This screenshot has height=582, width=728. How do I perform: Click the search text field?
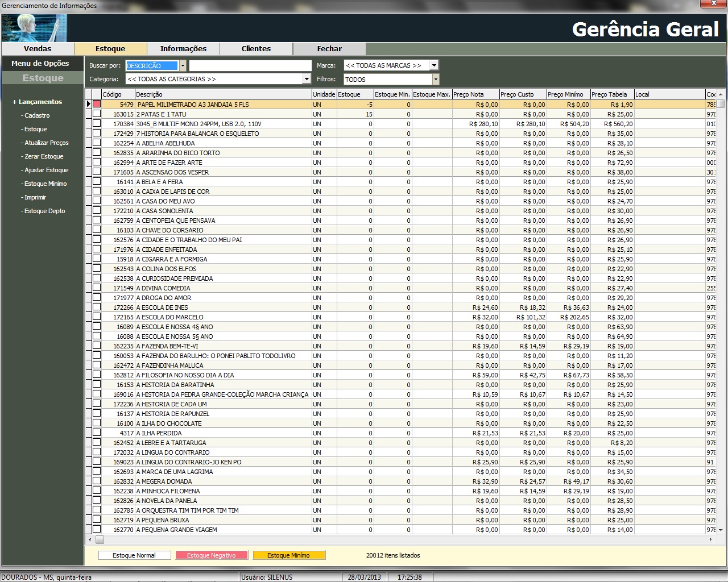point(250,65)
